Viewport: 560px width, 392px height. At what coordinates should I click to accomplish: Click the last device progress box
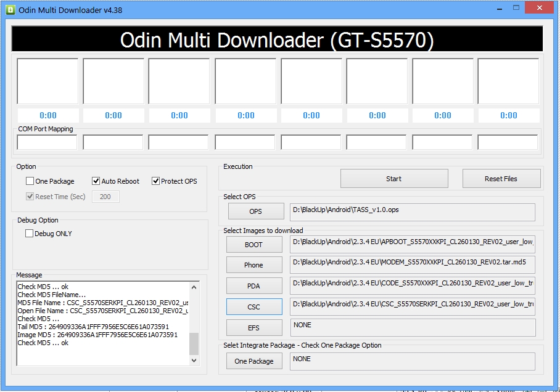508,81
